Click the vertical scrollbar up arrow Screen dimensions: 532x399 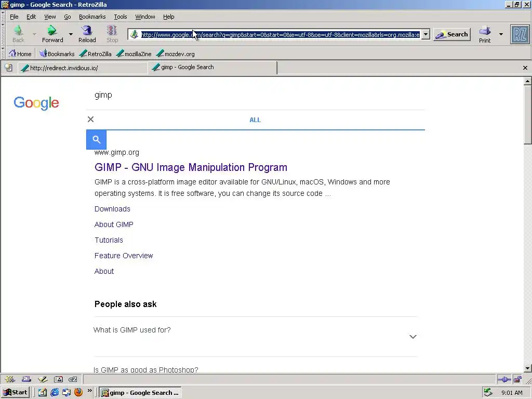tap(527, 81)
